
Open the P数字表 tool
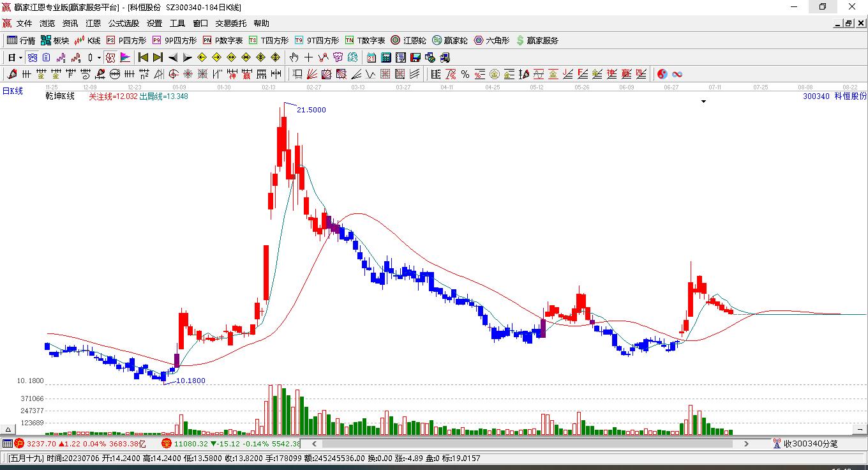[x=223, y=40]
